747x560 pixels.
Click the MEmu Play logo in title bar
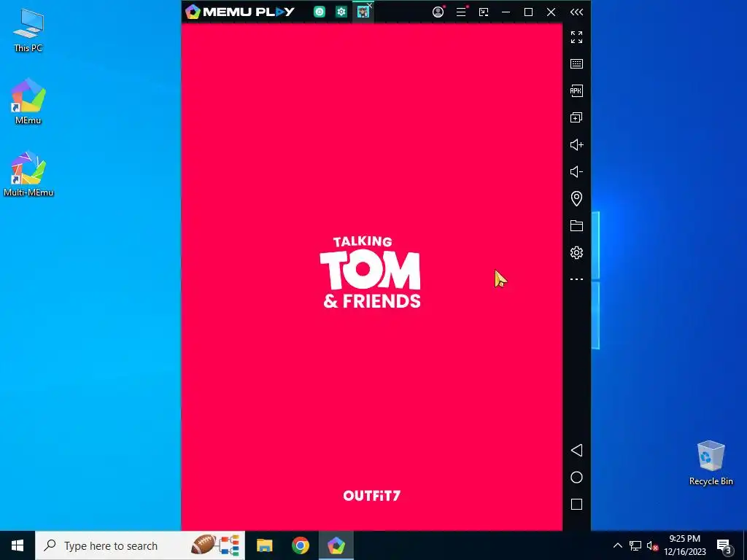239,12
